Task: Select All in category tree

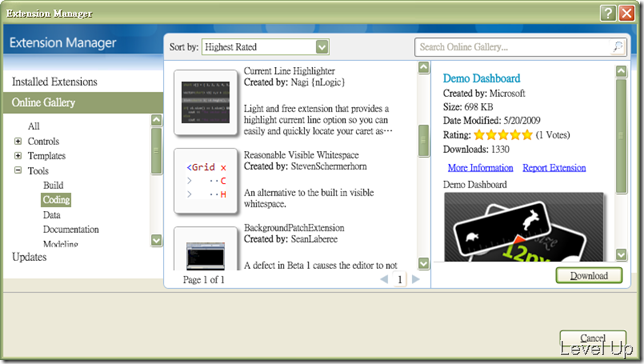Action: [x=34, y=126]
